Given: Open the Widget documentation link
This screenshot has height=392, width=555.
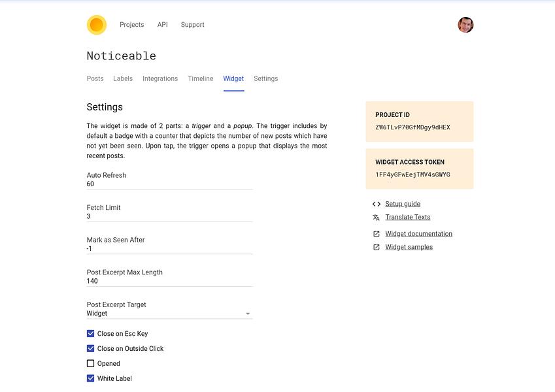Looking at the screenshot, I should 419,234.
